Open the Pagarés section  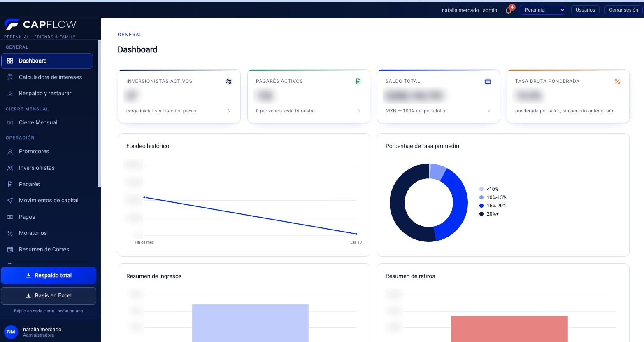pyautogui.click(x=47, y=185)
